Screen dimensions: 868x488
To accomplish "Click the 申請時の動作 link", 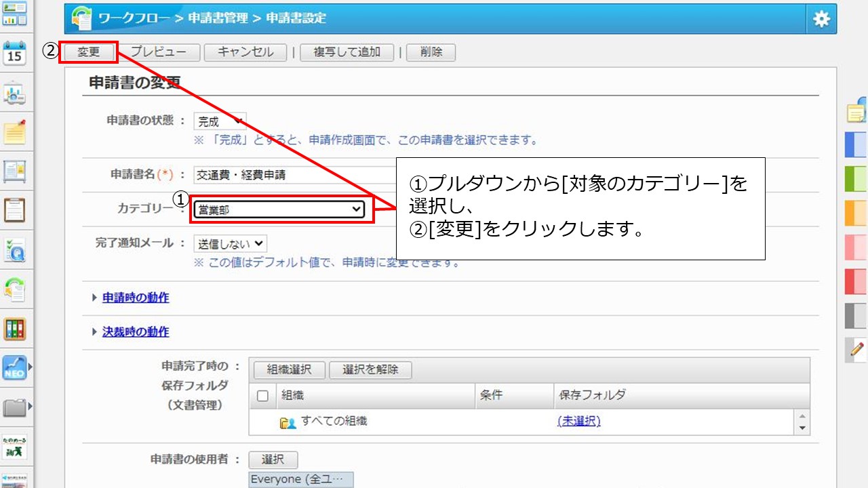I will click(136, 298).
